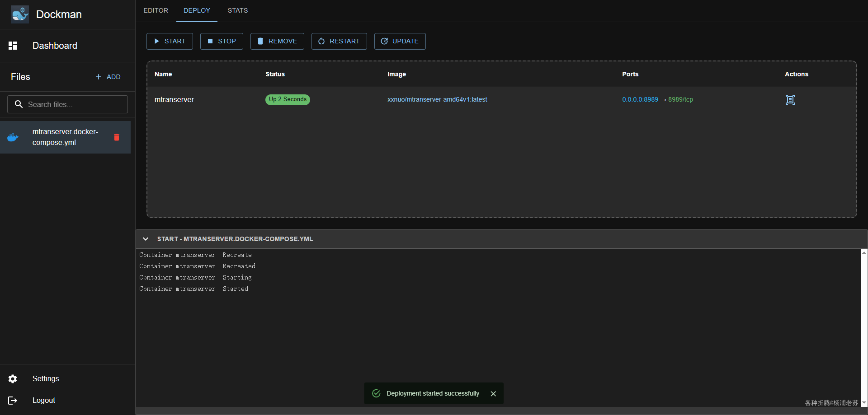Viewport: 868px width, 415px height.
Task: Focus the Search files input
Action: pos(67,104)
